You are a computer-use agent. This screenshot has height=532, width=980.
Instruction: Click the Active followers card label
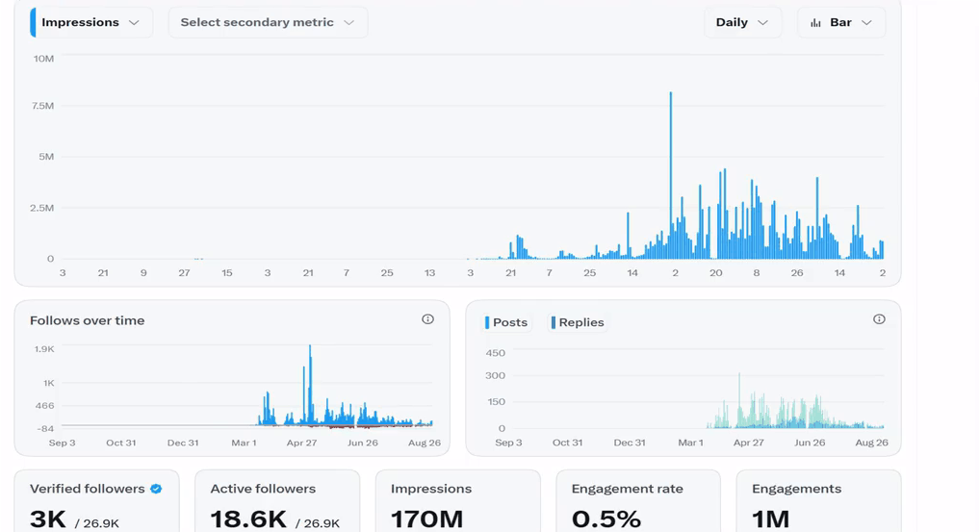263,489
